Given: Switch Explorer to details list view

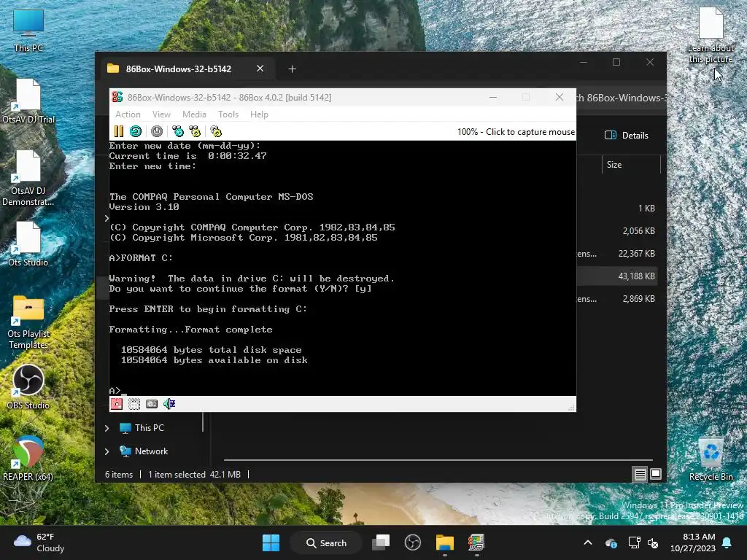Looking at the screenshot, I should pyautogui.click(x=640, y=474).
